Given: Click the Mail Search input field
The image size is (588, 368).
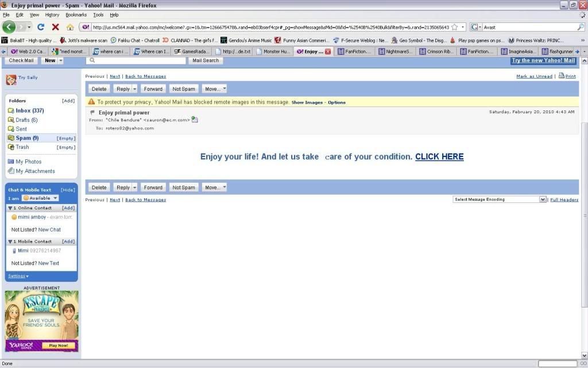Looking at the screenshot, I should pyautogui.click(x=136, y=60).
